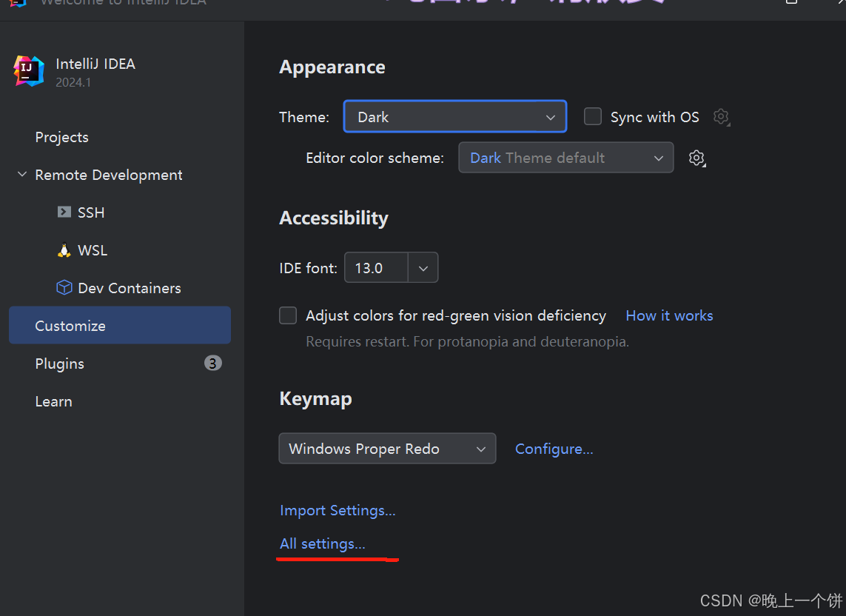Click the IDE font value field 13.0
The width and height of the screenshot is (846, 616).
377,268
